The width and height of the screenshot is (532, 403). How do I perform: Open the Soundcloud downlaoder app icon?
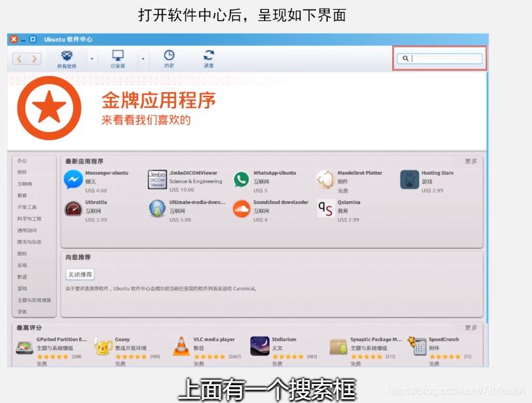[x=241, y=209]
